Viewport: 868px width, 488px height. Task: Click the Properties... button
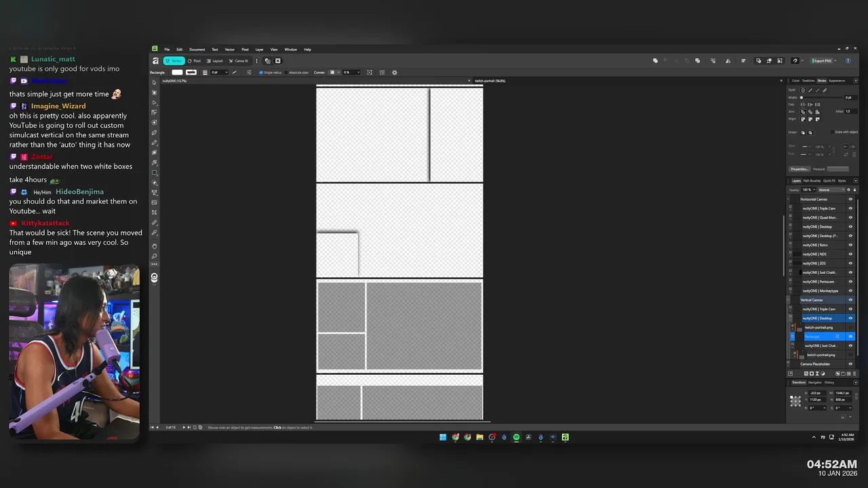(800, 169)
